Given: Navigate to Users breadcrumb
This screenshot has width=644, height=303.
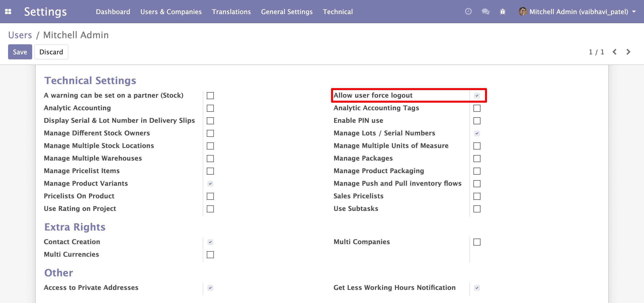Looking at the screenshot, I should coord(20,35).
